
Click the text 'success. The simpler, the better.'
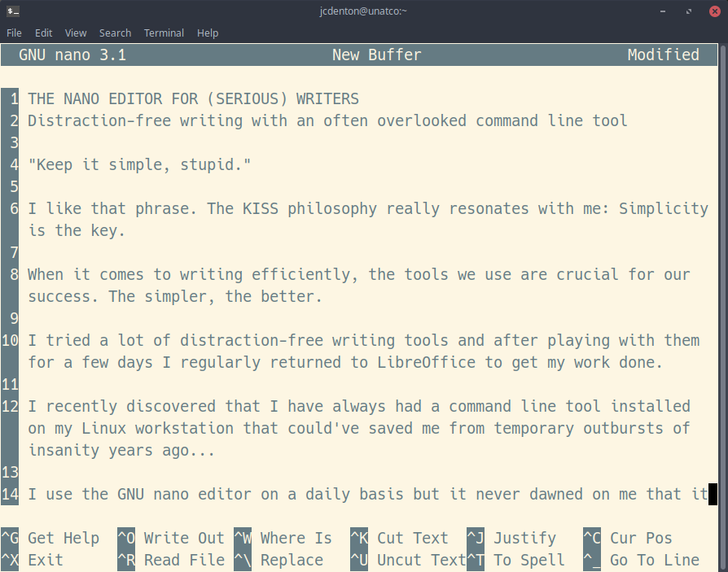175,296
